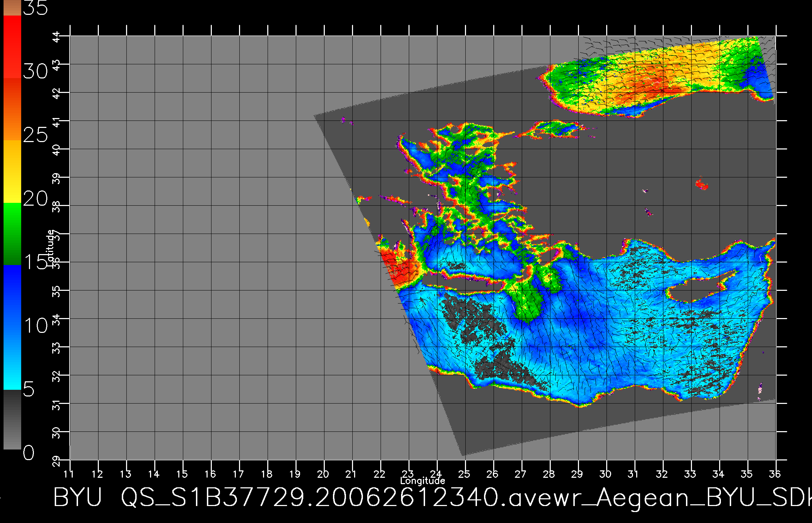
Task: Click the longitude axis label 11
Action: coord(68,474)
